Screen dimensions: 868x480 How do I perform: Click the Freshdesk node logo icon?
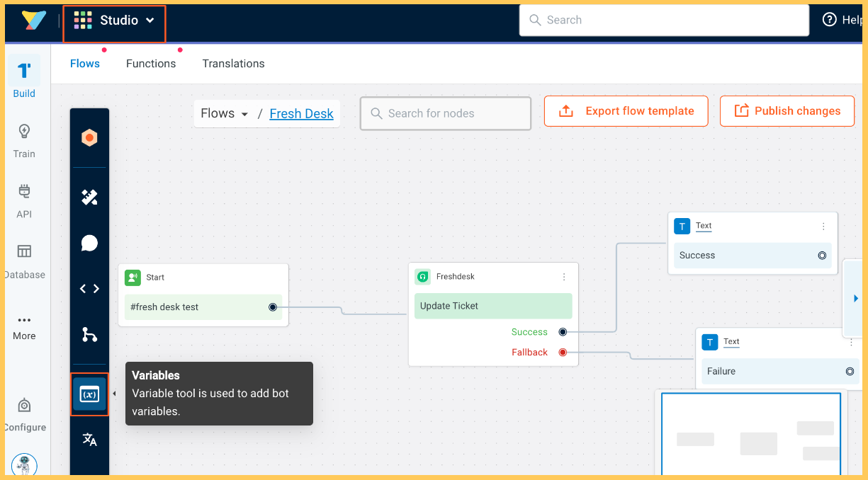click(422, 277)
